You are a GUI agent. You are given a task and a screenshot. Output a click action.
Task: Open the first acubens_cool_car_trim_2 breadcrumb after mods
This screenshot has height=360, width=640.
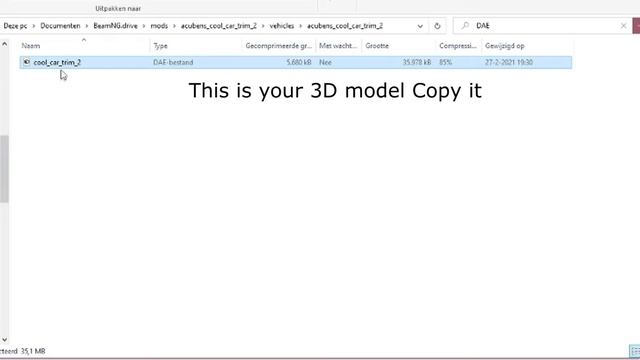[x=219, y=26]
